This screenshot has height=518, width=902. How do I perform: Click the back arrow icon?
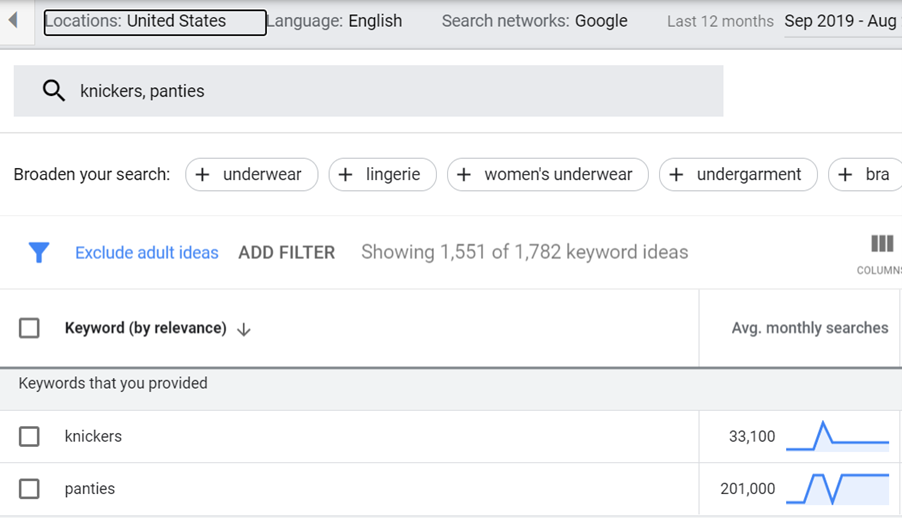[13, 21]
